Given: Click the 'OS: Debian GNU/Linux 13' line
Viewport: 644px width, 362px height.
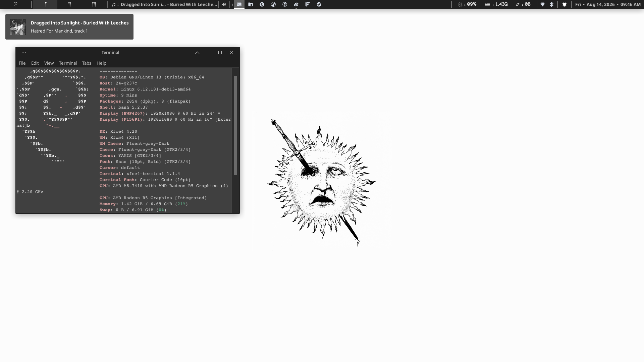Looking at the screenshot, I should [x=152, y=77].
